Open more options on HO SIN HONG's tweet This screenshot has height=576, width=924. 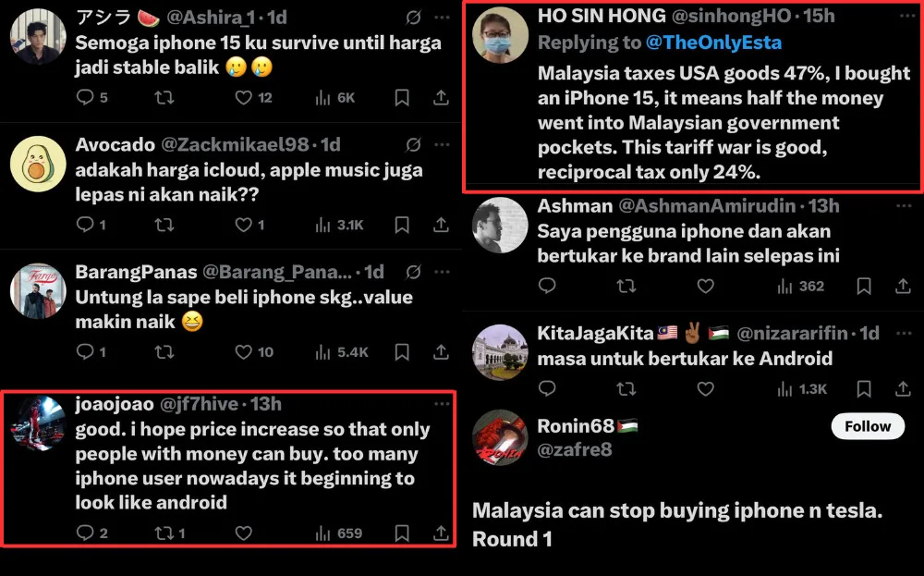point(907,17)
